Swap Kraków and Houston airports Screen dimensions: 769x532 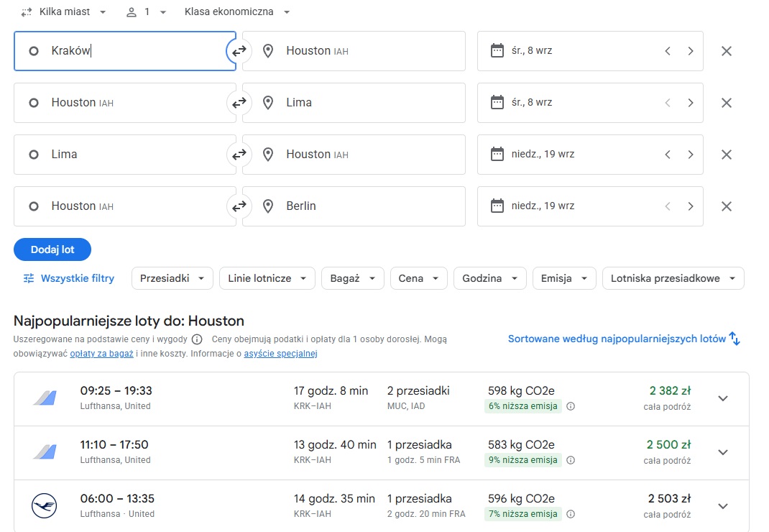[x=239, y=51]
